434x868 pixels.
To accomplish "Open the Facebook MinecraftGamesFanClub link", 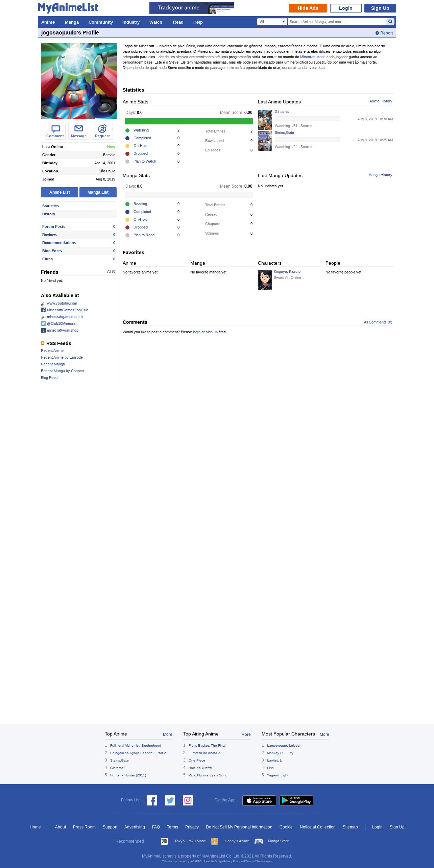I will [x=65, y=310].
